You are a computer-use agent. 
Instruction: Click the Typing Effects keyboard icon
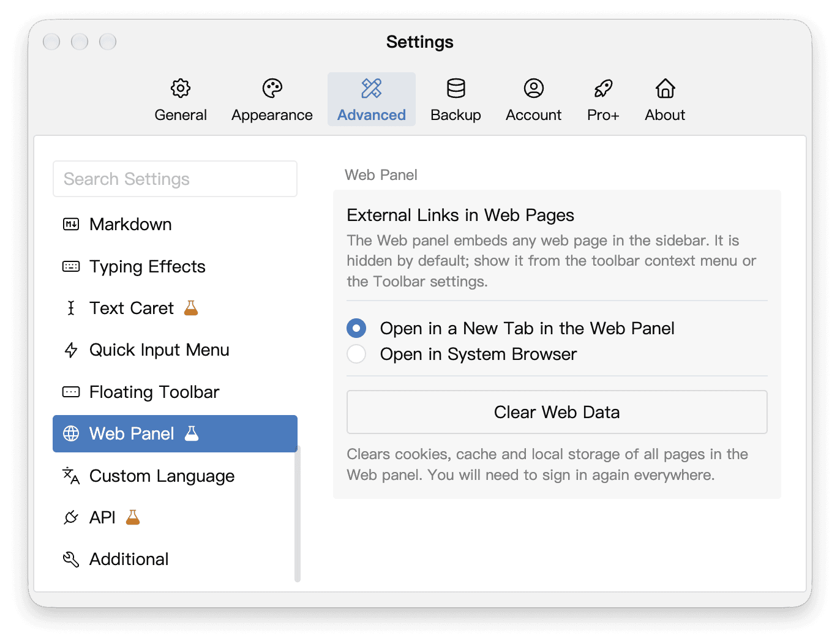click(x=71, y=266)
